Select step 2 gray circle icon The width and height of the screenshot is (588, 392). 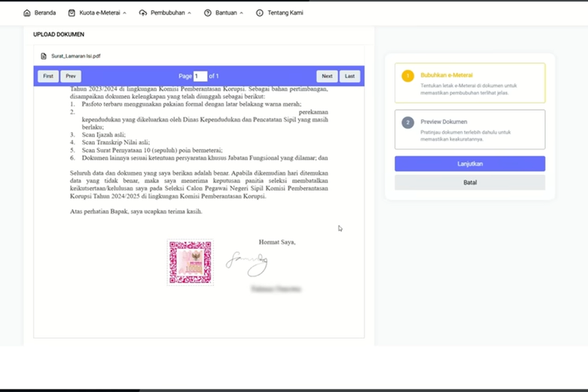coord(408,122)
